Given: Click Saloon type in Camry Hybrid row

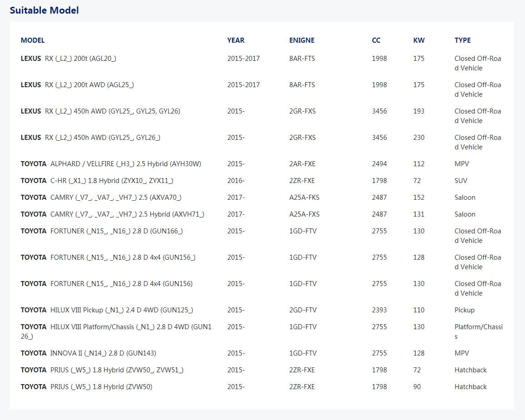Looking at the screenshot, I should (465, 214).
